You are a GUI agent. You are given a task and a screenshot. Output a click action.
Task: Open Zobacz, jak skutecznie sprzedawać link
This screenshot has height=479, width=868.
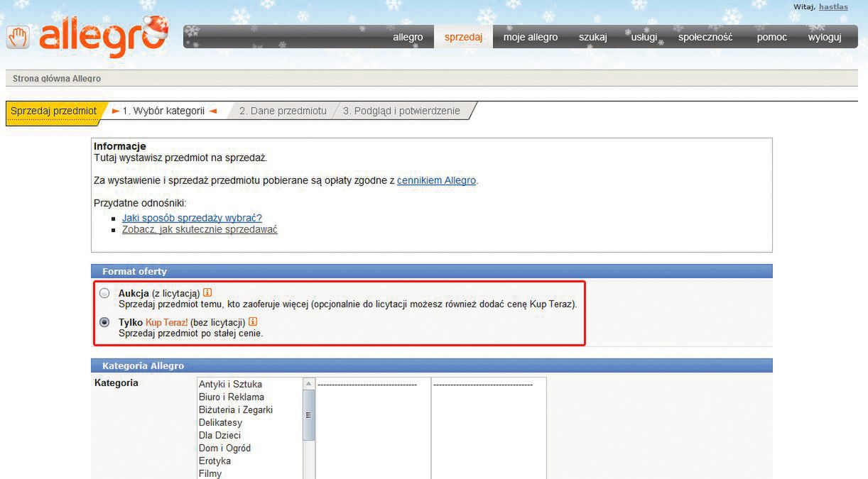pos(200,229)
